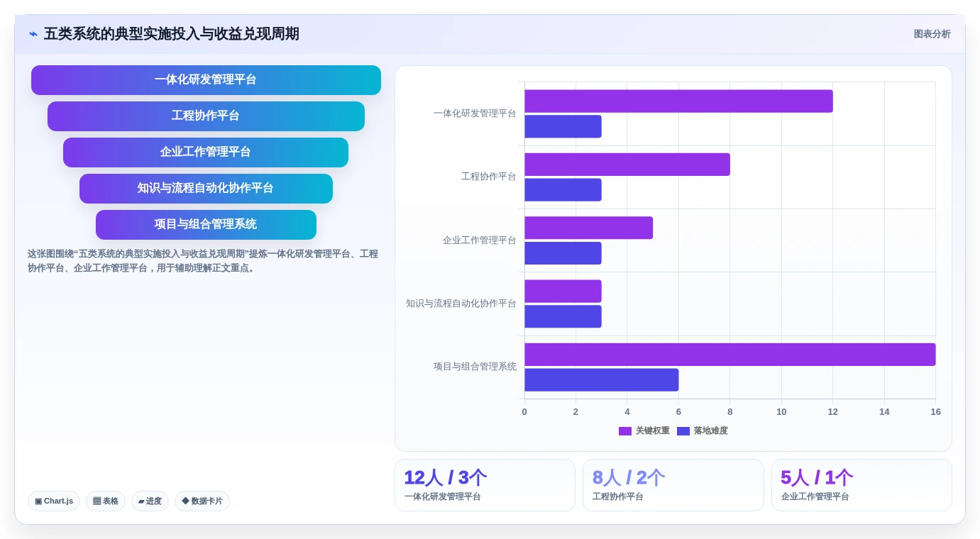Click the blue 知识与流程自动化协作平台 chart bar
The image size is (980, 539).
point(563,316)
